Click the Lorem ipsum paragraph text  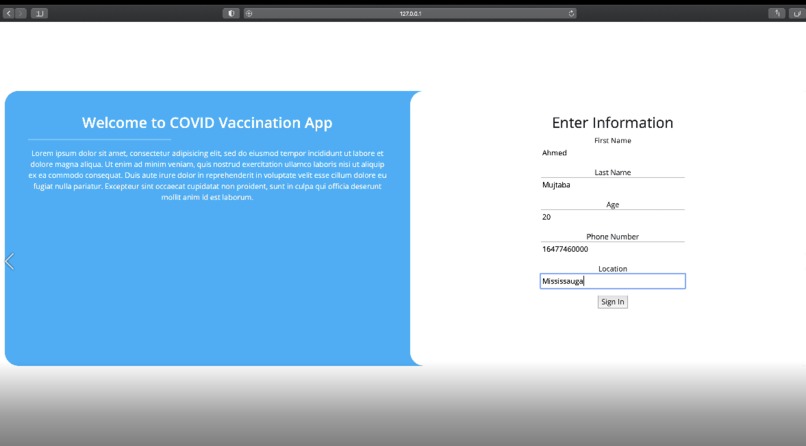point(207,175)
